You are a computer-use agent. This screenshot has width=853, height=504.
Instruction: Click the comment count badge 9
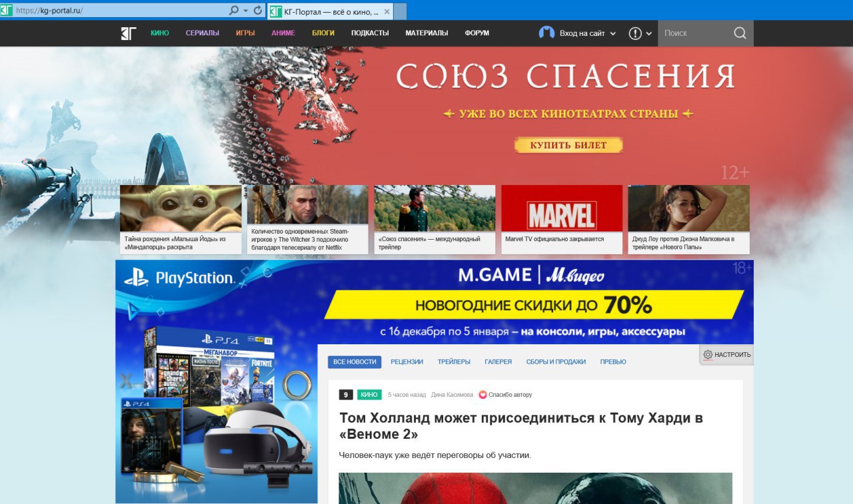(346, 395)
